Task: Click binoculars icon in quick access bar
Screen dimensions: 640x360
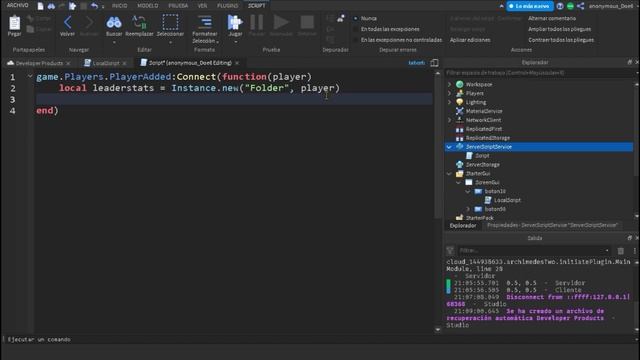Action: tap(51, 6)
